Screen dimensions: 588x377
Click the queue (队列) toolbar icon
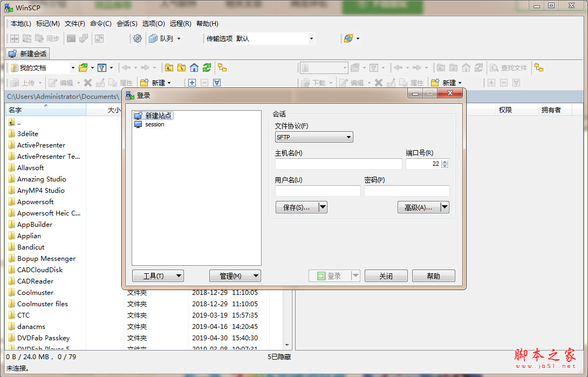[153, 38]
